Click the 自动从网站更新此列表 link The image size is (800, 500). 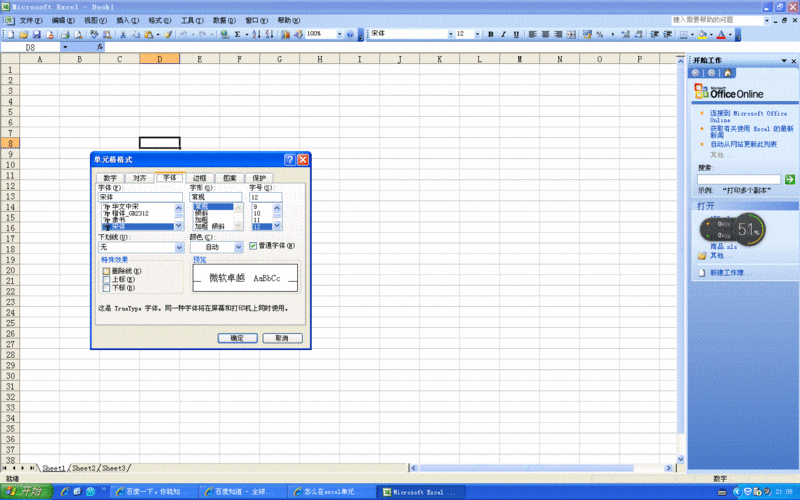pyautogui.click(x=743, y=144)
